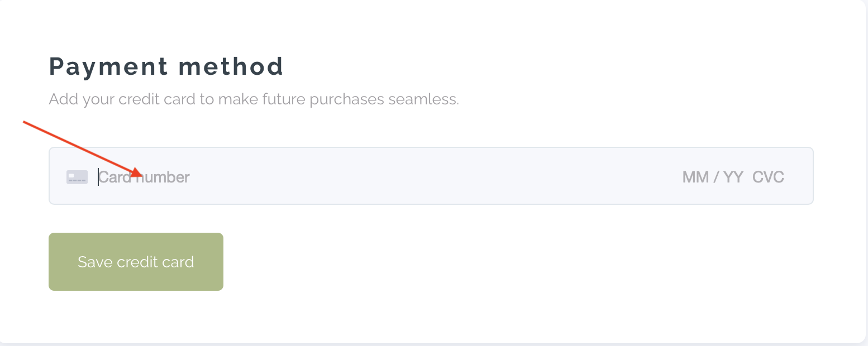Click the 'Add your credit card' description text
Screen dimensions: 868x346
click(x=254, y=100)
